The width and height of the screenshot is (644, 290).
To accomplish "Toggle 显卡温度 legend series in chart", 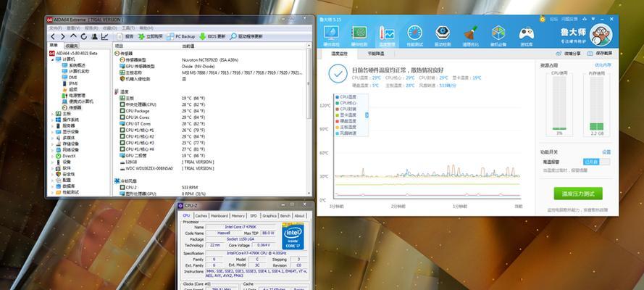I will 346,115.
